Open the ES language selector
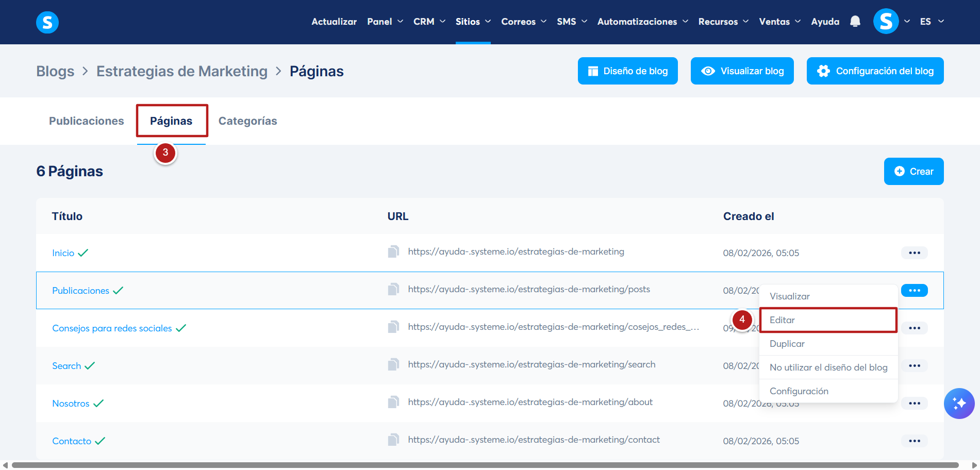Viewport: 980px width, 470px height. coord(932,22)
